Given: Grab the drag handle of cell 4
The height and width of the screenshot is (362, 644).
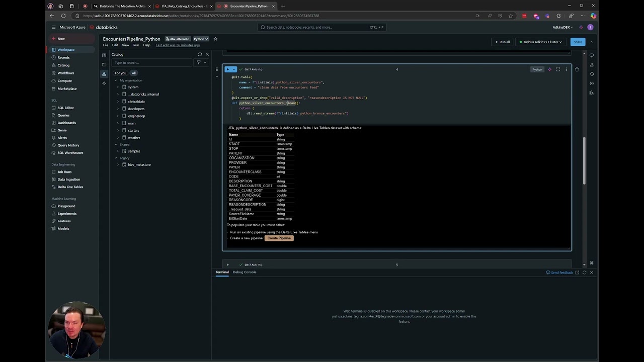Looking at the screenshot, I should click(x=217, y=69).
